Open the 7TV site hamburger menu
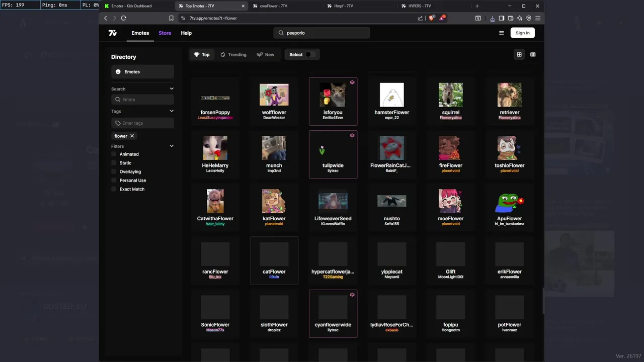The height and width of the screenshot is (362, 644). pos(501,33)
